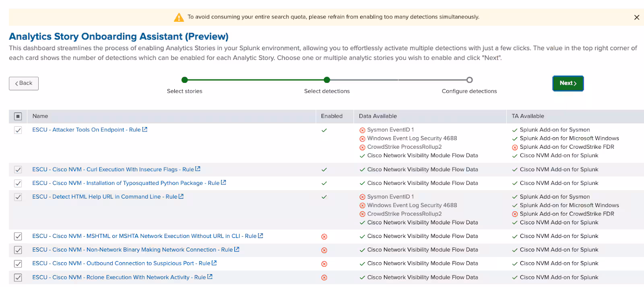
Task: Open external link icon for Rclone Execution rule
Action: coord(210,277)
